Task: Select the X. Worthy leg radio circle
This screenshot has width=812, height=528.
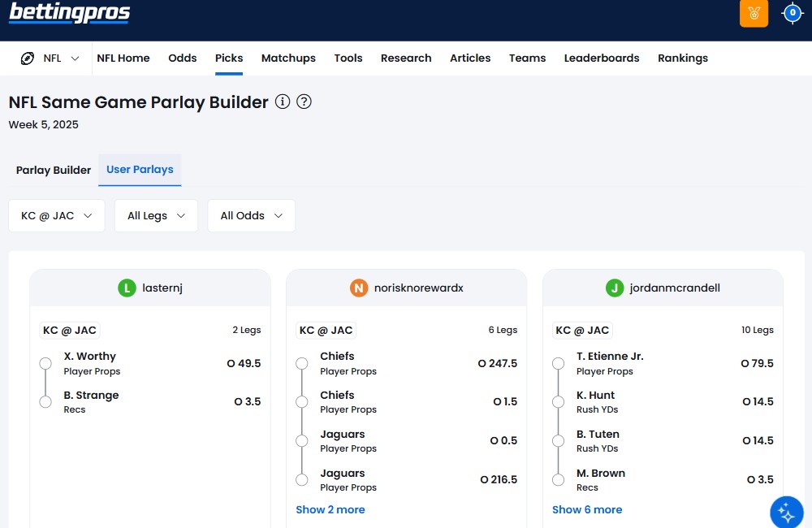Action: [45, 363]
